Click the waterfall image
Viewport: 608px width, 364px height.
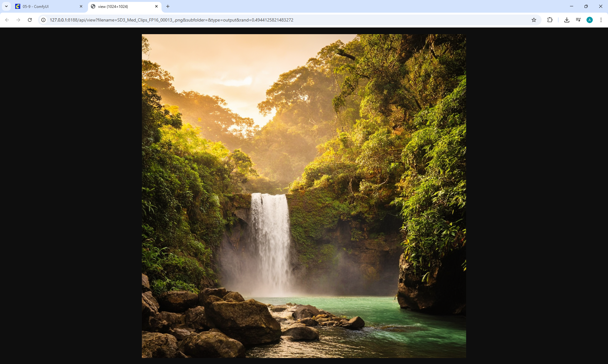[304, 196]
